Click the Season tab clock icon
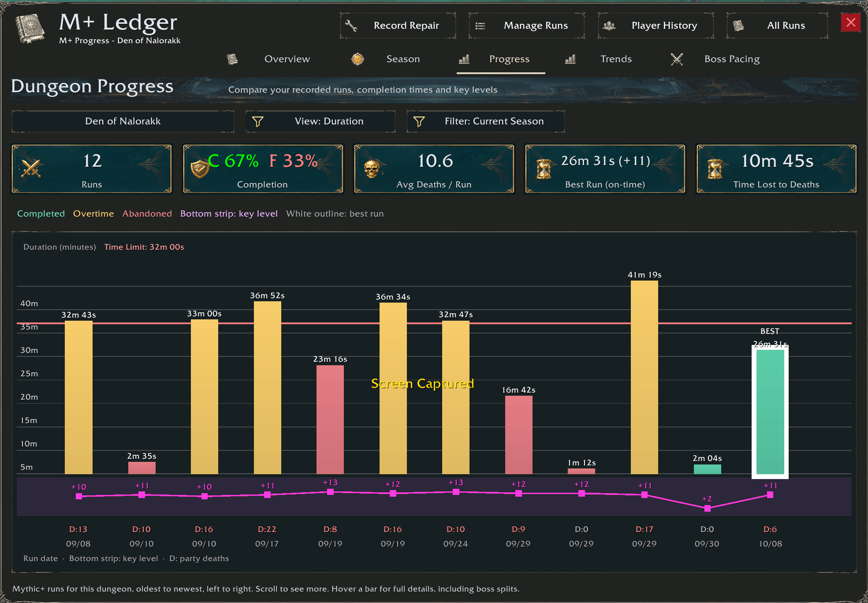This screenshot has height=603, width=868. [x=358, y=59]
